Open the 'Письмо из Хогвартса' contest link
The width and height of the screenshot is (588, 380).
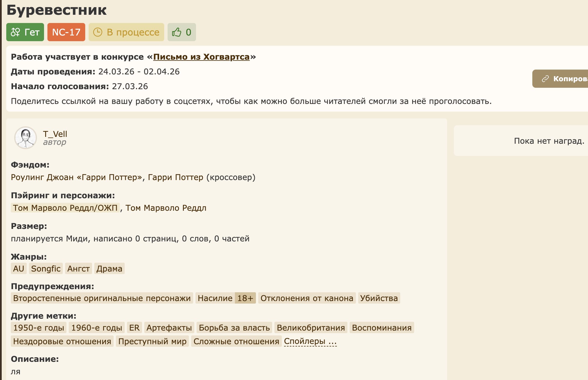201,57
